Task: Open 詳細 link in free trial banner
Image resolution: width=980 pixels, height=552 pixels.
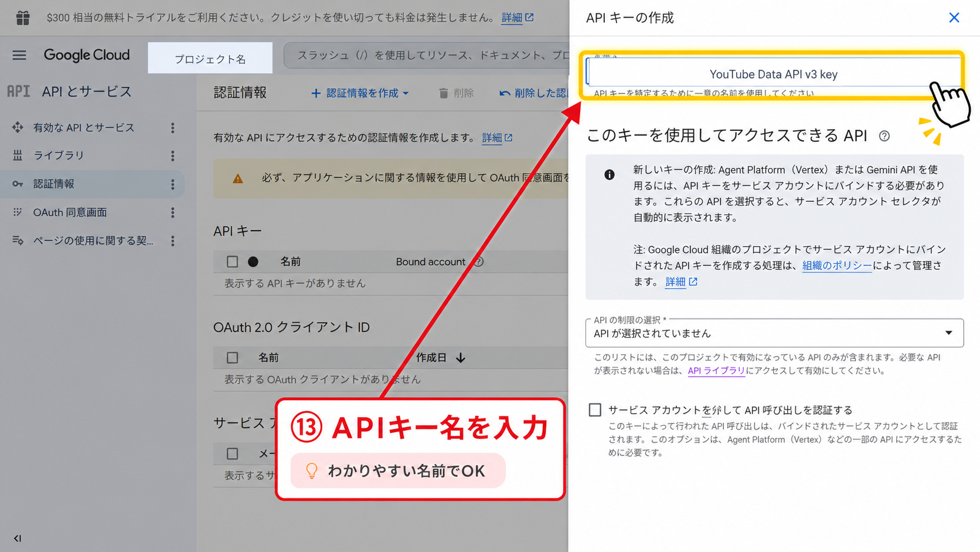Action: 518,18
